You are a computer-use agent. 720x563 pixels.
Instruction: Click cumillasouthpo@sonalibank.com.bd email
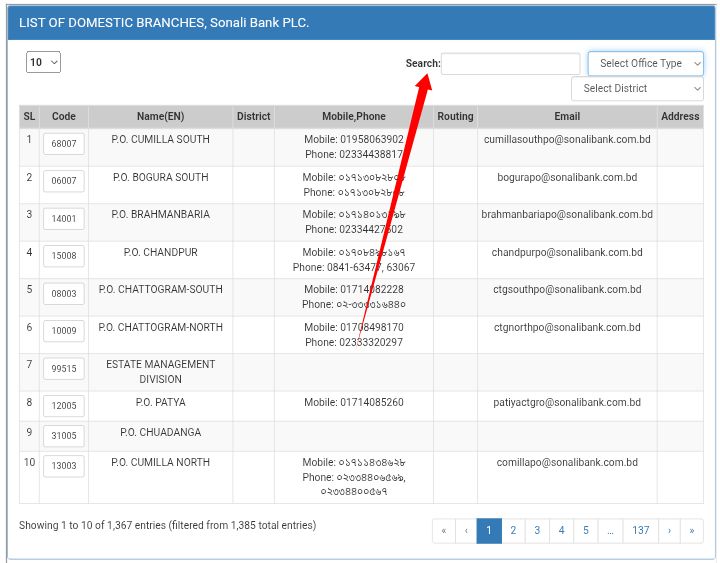point(567,140)
